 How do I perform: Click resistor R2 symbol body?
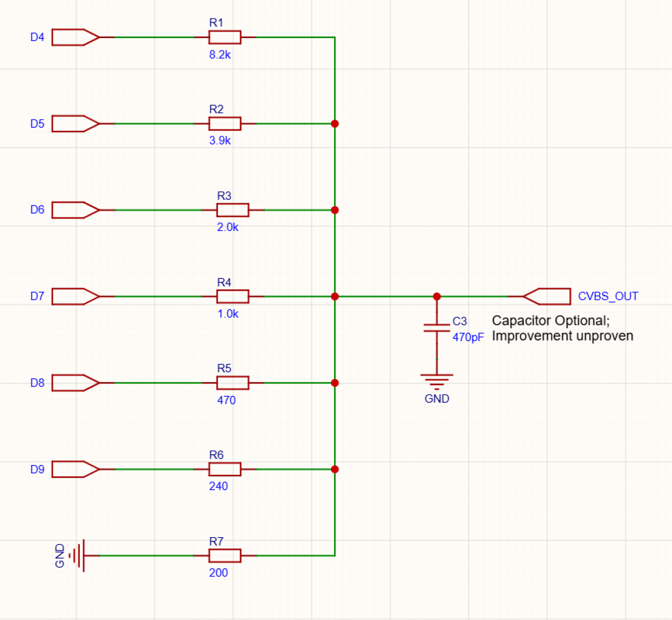225,123
